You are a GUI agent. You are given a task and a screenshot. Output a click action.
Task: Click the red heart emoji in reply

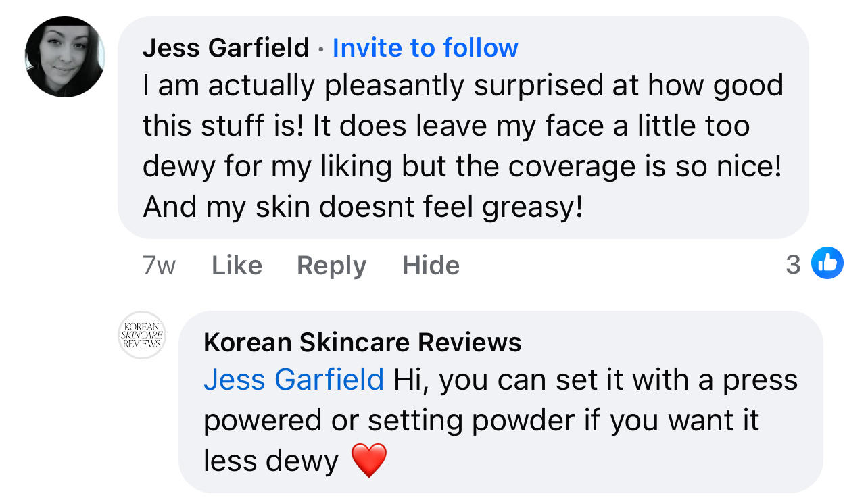369,460
